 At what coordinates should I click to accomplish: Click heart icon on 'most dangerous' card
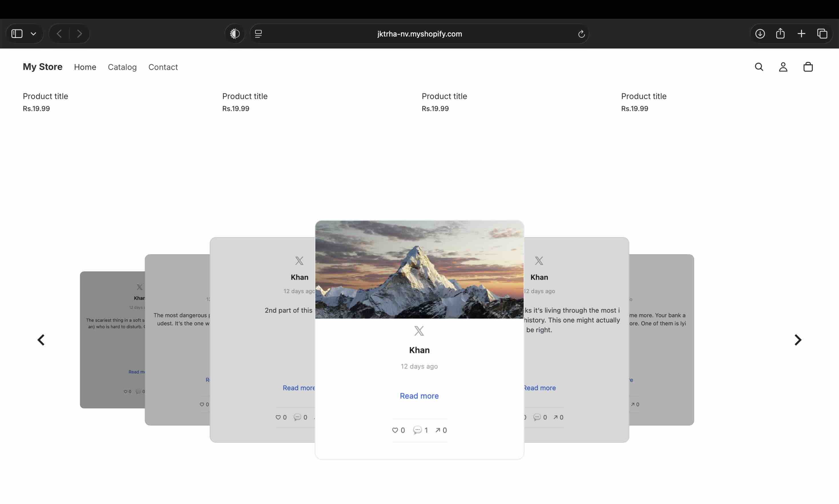(202, 404)
